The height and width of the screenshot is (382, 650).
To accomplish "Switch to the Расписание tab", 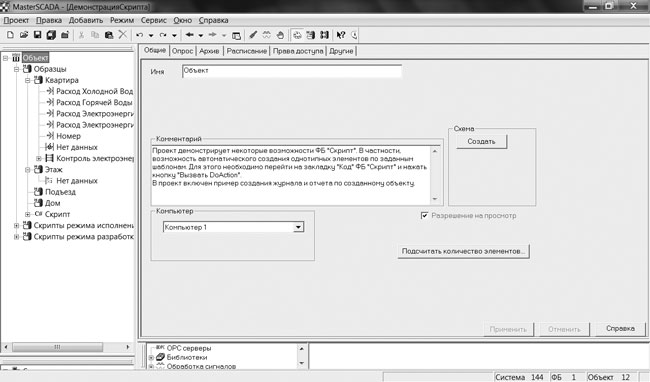I will point(247,51).
